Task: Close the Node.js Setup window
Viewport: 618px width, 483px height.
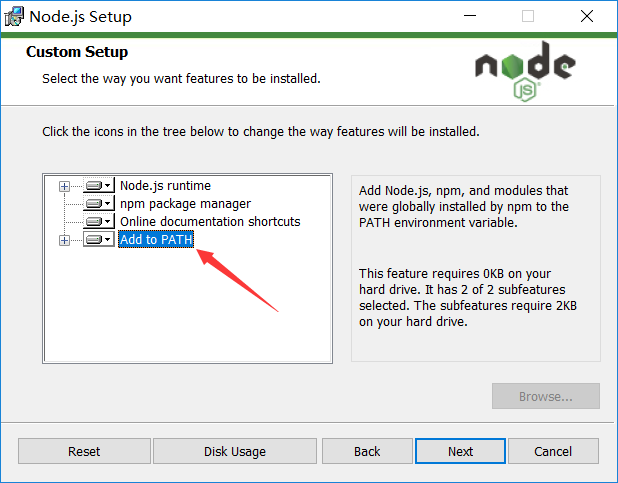Action: (x=587, y=16)
